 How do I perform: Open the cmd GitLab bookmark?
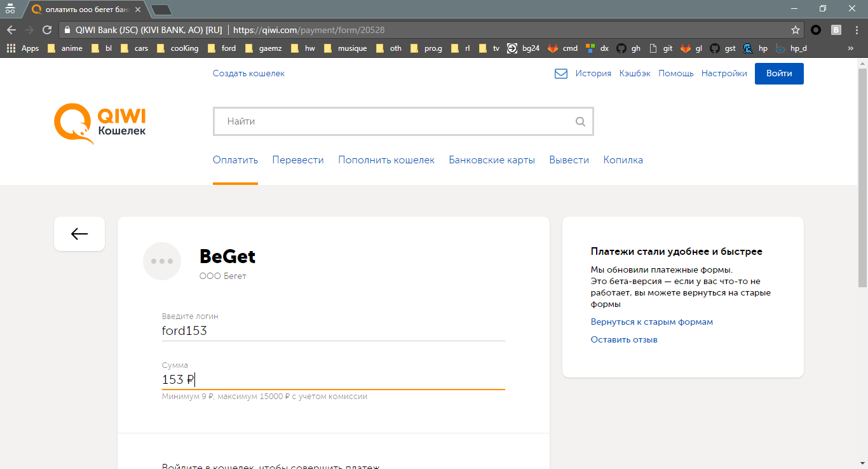(564, 48)
